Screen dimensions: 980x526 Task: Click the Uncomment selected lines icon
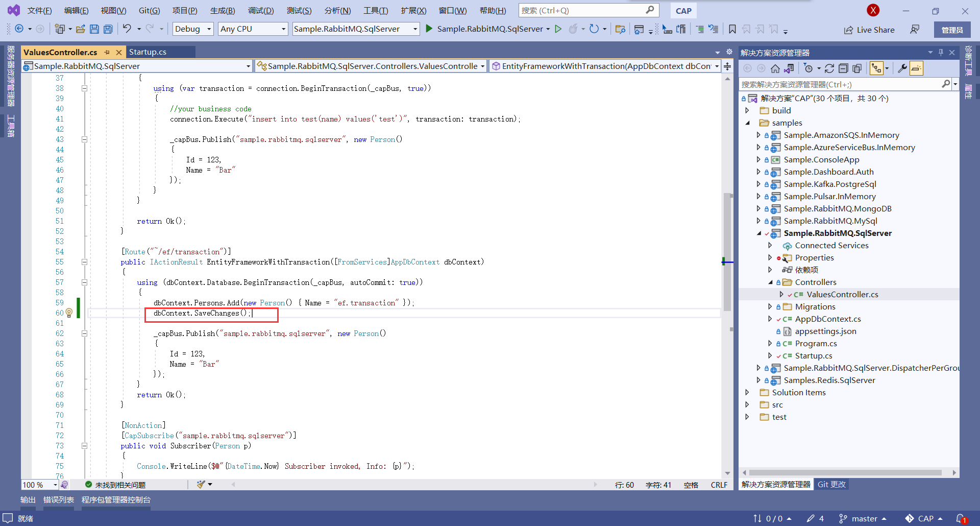coord(714,29)
